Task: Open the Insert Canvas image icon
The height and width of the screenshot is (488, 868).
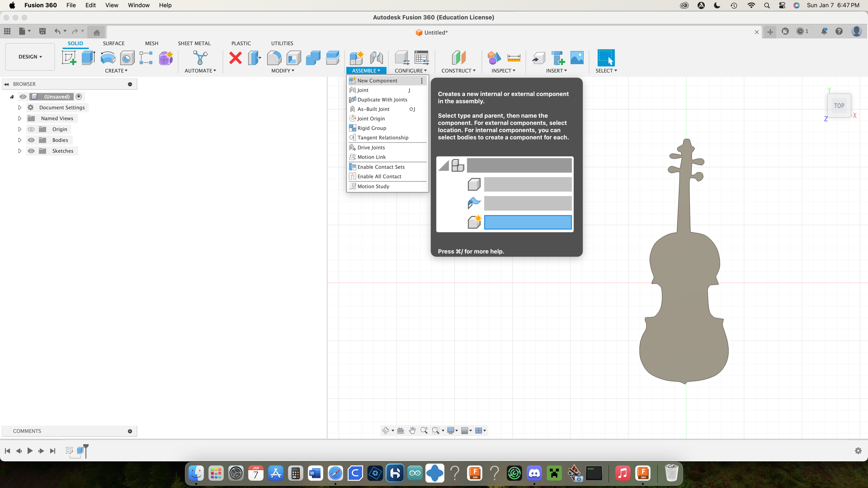Action: pyautogui.click(x=577, y=58)
